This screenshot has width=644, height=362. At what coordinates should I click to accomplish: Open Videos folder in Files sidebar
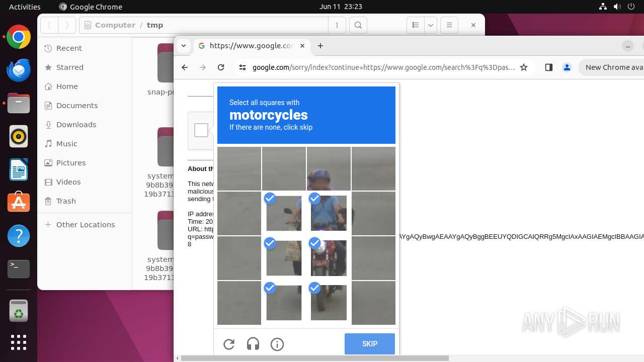click(x=85, y=182)
